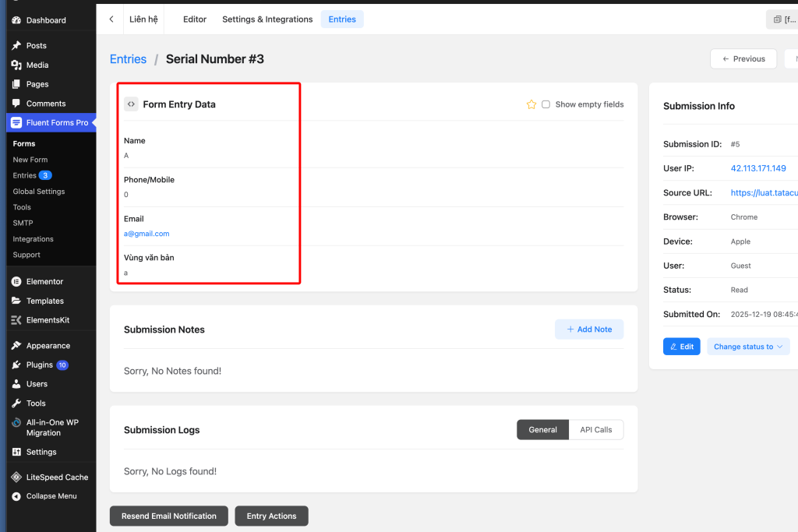Click the code icon beside Form Entry Data
This screenshot has height=532, width=798.
point(131,104)
